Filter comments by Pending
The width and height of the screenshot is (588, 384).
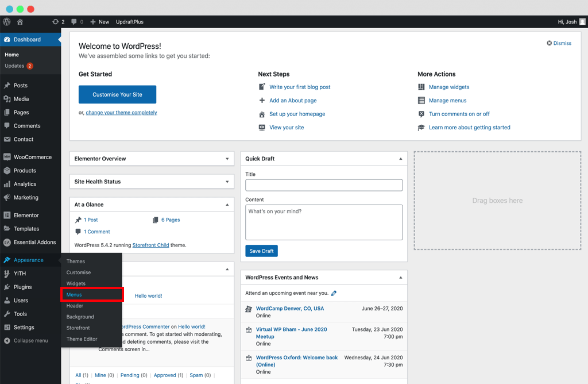point(127,375)
